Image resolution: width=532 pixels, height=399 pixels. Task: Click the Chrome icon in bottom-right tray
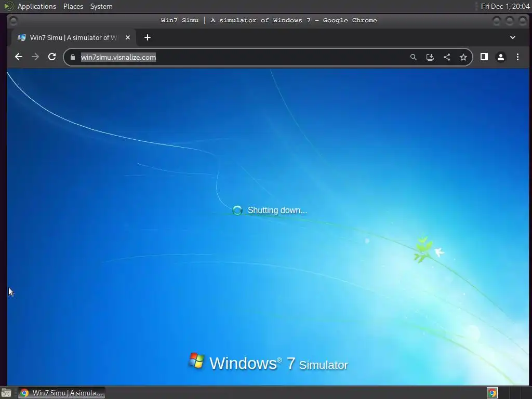tap(492, 393)
